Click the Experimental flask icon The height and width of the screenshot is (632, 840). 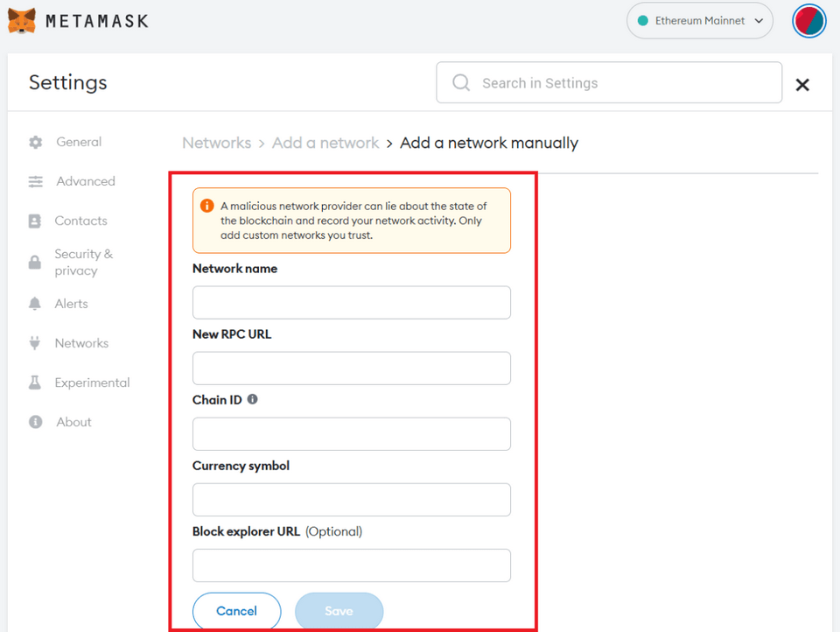tap(35, 383)
